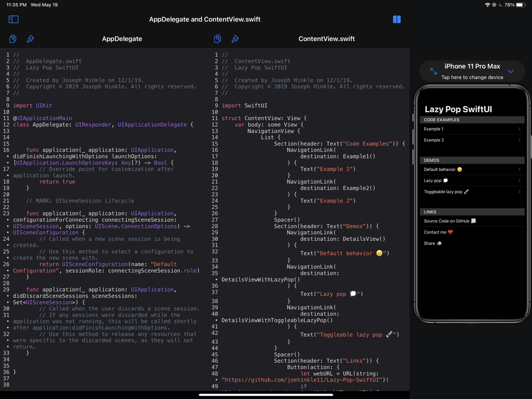The image size is (532, 399).
Task: Click 'import SwiftUI' in ContentView
Action: (244, 105)
